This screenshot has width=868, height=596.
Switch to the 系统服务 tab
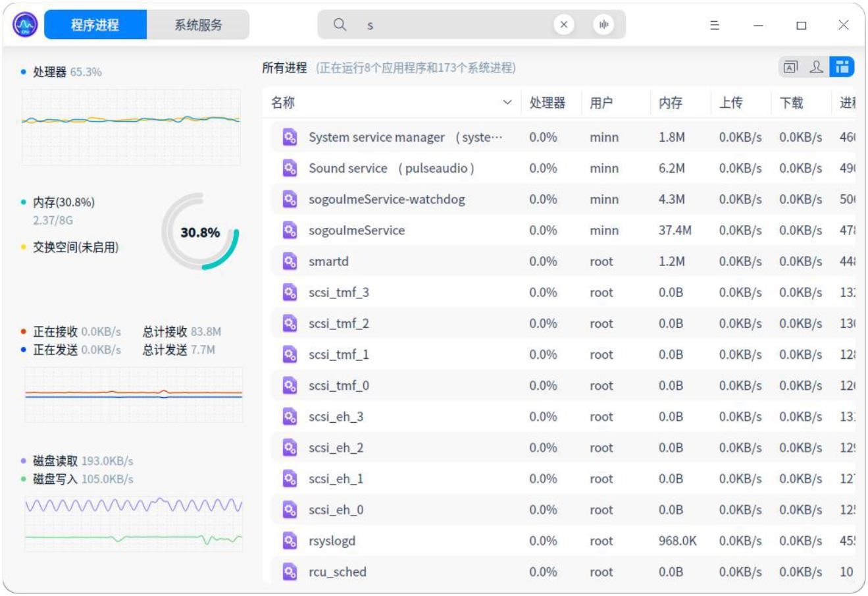198,25
